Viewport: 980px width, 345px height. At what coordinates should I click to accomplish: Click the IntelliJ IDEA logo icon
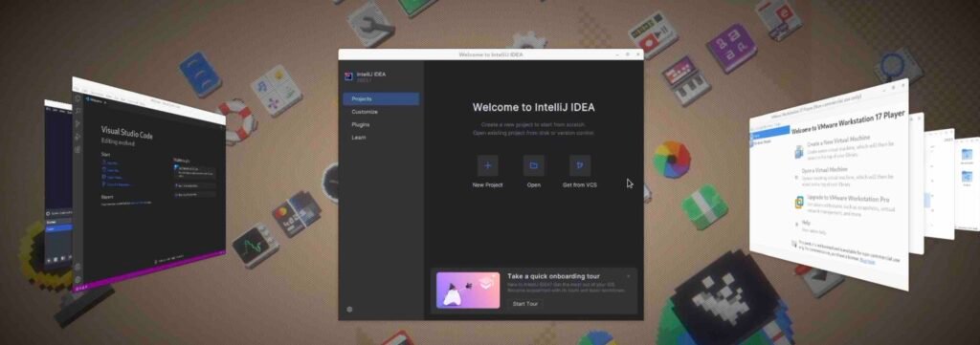click(348, 76)
